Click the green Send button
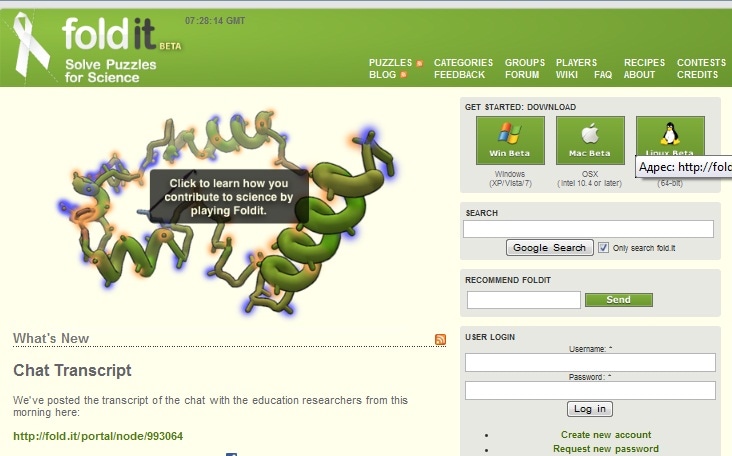This screenshot has height=456, width=732. click(x=619, y=300)
